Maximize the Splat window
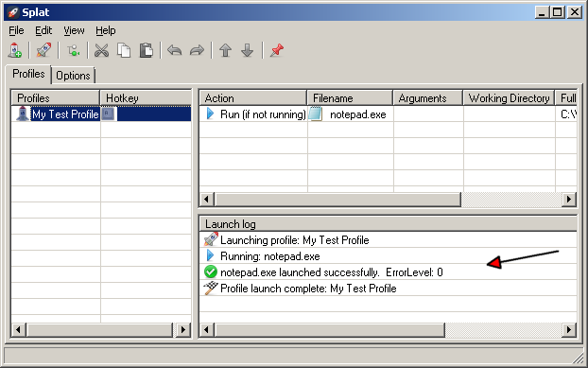This screenshot has height=368, width=588. pos(557,12)
